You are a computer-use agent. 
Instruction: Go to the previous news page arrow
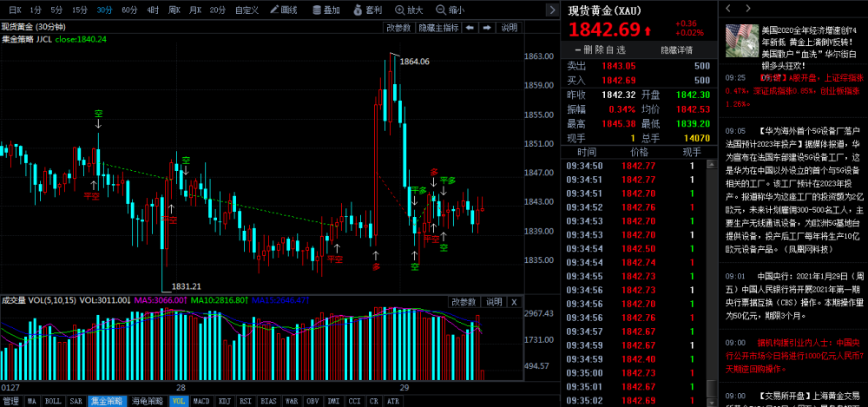pos(729,9)
